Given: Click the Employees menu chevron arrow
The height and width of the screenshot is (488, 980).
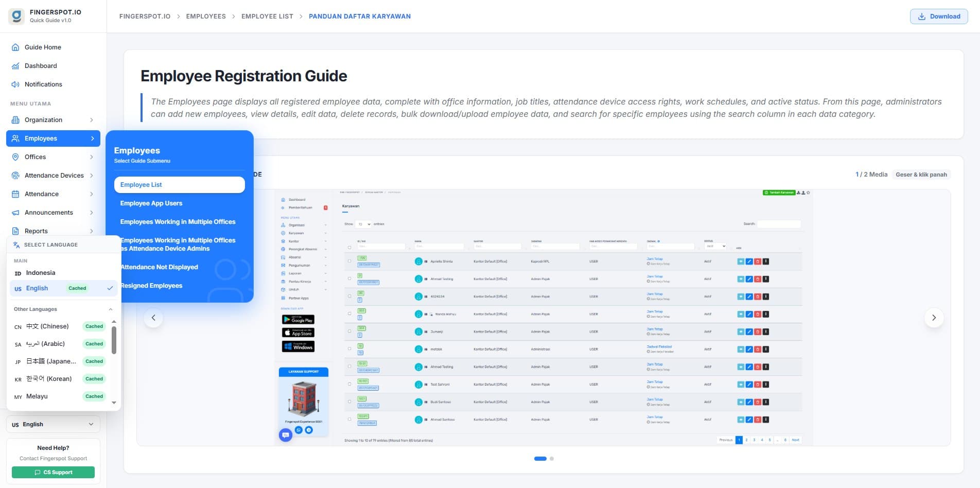Looking at the screenshot, I should coord(92,138).
